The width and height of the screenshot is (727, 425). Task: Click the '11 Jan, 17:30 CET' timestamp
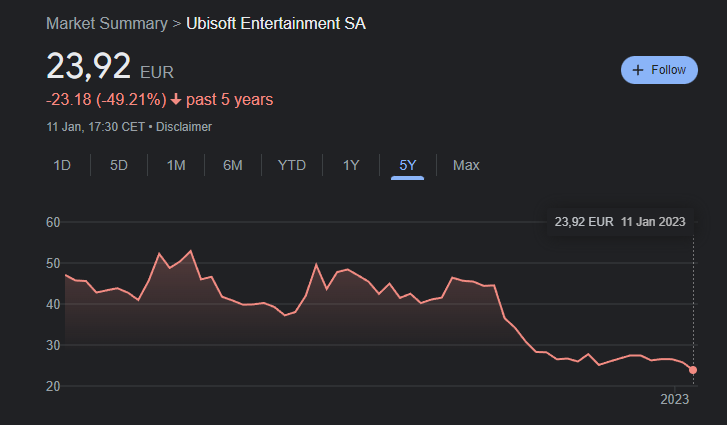click(x=96, y=127)
